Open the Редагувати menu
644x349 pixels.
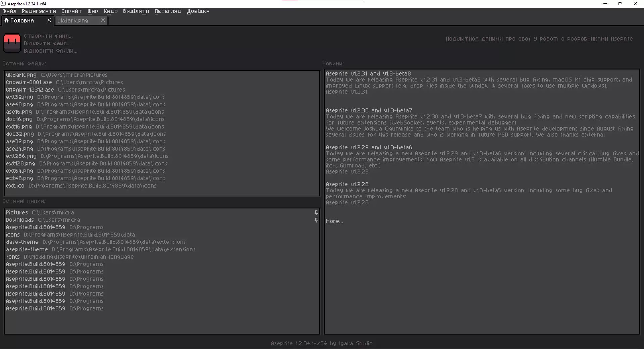tap(39, 11)
